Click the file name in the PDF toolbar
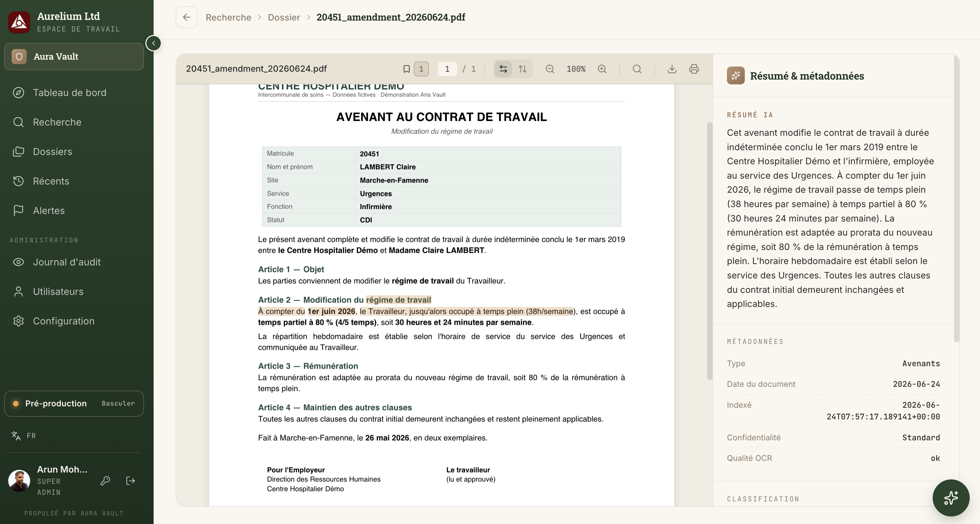The width and height of the screenshot is (980, 524). (256, 69)
